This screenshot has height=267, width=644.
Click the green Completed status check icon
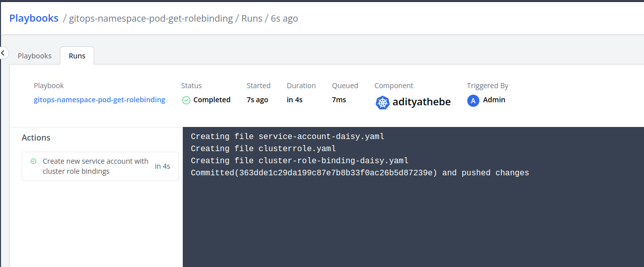pos(186,100)
